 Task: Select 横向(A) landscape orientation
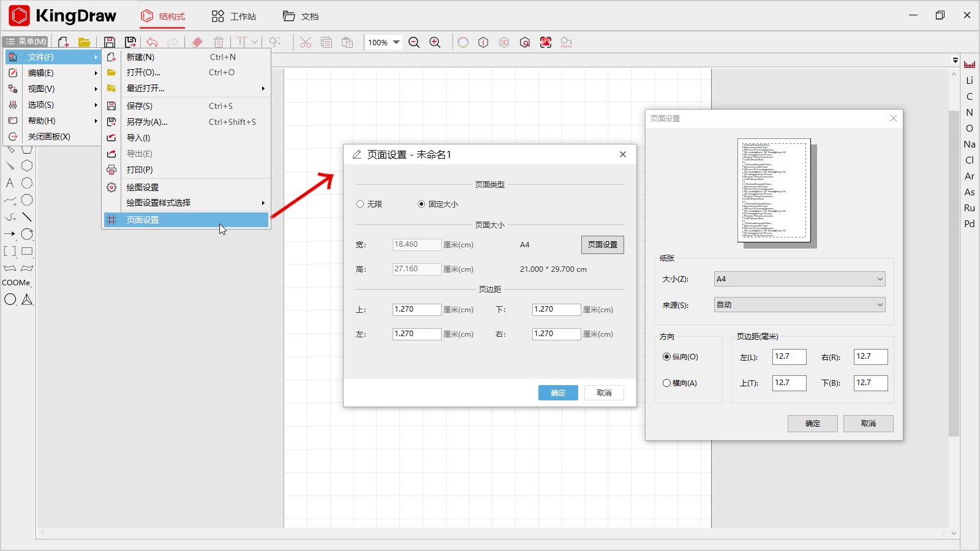[666, 383]
